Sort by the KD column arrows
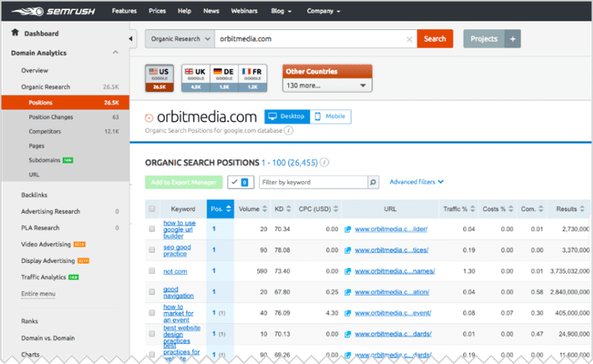Image resolution: width=593 pixels, height=364 pixels. 288,209
